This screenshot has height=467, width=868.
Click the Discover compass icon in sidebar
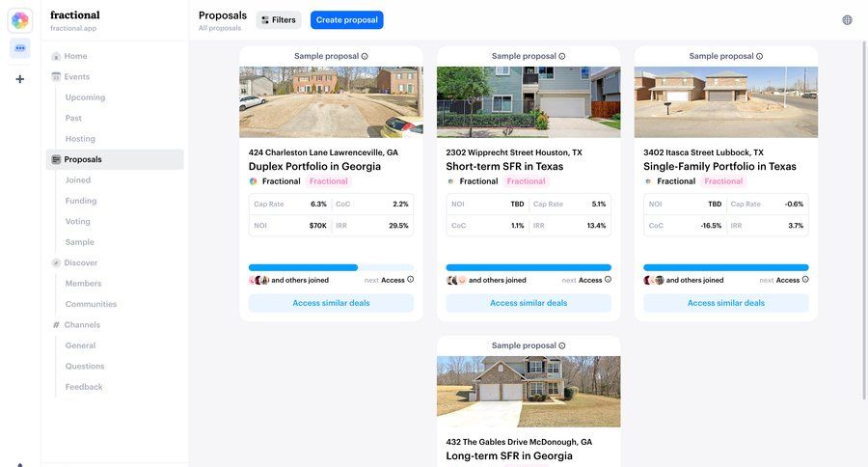56,262
